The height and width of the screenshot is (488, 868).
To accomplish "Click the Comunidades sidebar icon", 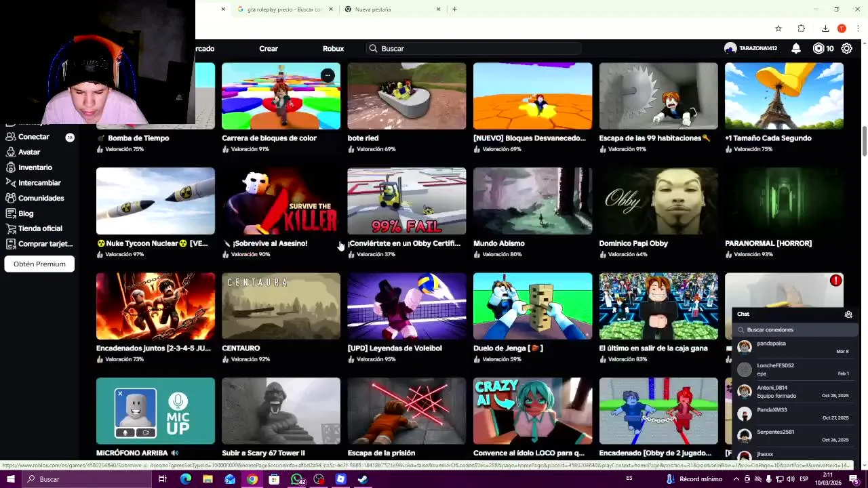I will (x=11, y=198).
